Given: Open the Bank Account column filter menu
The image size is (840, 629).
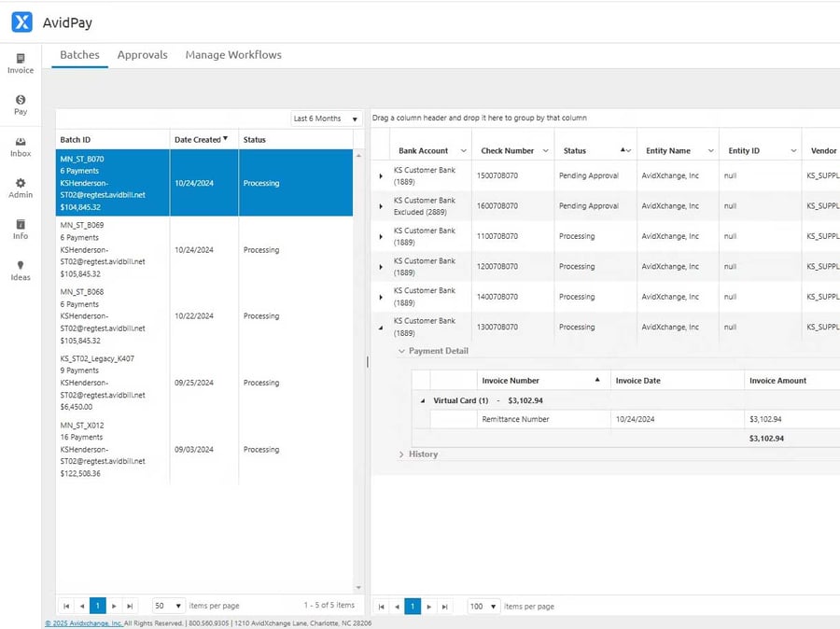Looking at the screenshot, I should pyautogui.click(x=465, y=149).
